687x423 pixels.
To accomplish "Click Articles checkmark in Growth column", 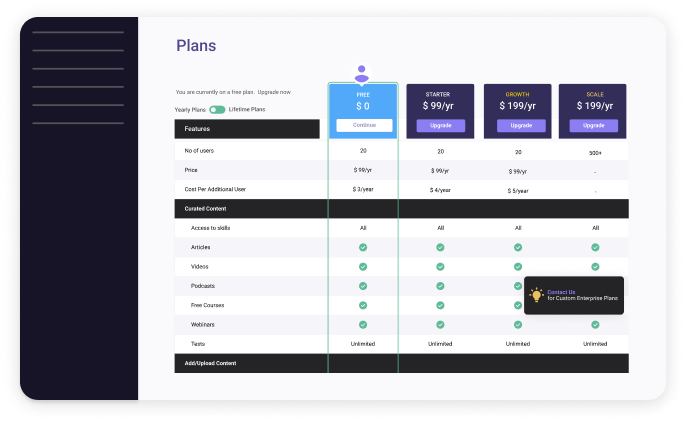I will [x=518, y=247].
